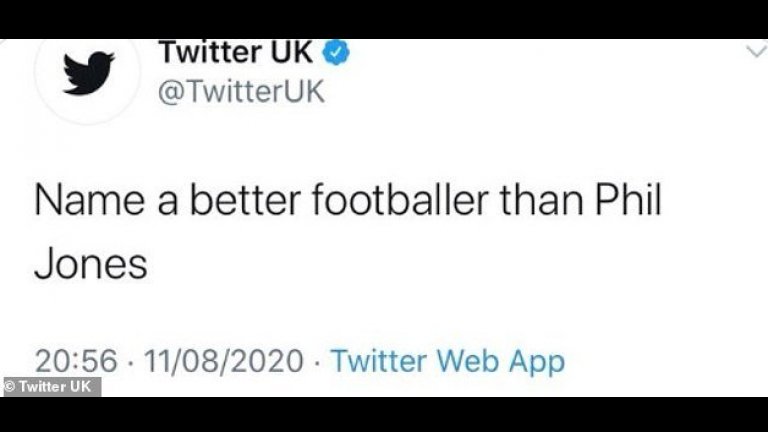
Task: Click the "@" symbol of the handle
Action: pyautogui.click(x=167, y=94)
